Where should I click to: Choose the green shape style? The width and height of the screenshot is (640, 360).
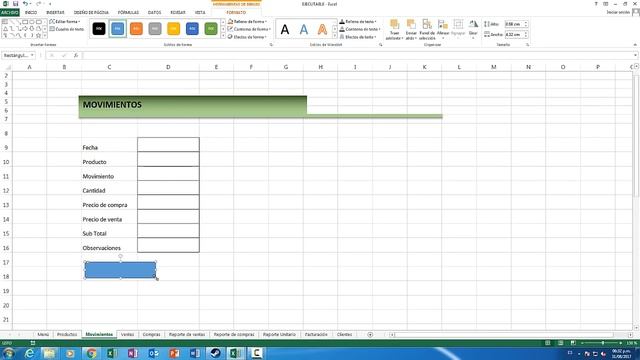click(x=211, y=29)
